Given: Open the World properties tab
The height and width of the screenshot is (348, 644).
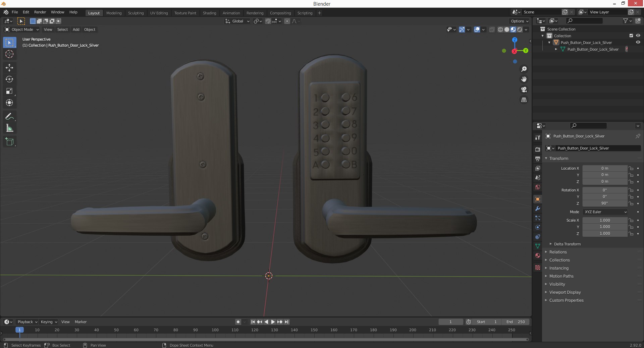Looking at the screenshot, I should point(538,187).
